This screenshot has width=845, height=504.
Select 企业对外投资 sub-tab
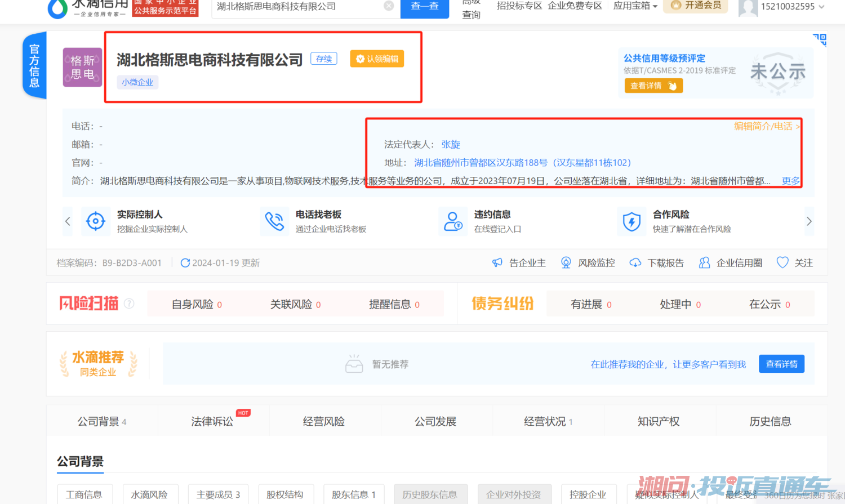click(x=514, y=494)
